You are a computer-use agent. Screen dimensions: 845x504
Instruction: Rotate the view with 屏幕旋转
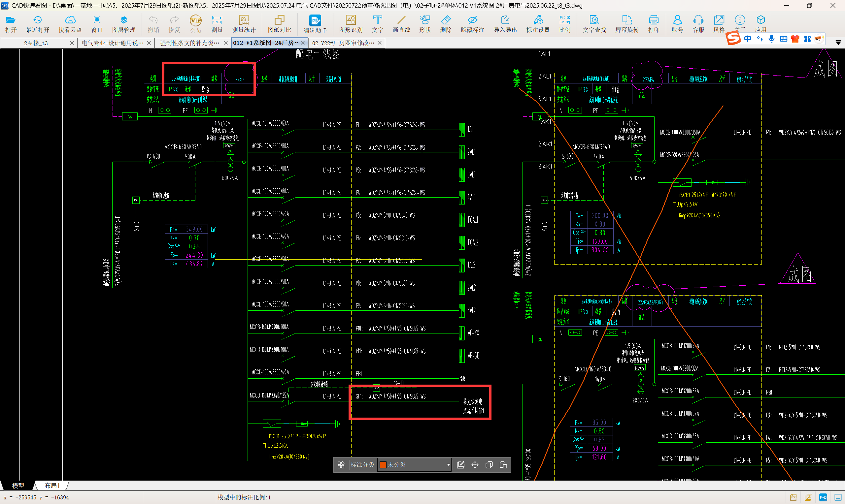click(627, 24)
